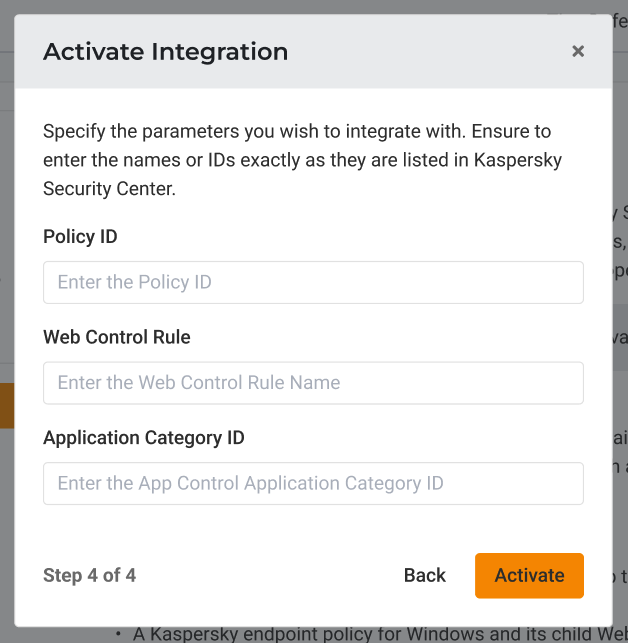
Task: Click the gray highlighted row behind dialog
Action: [x=620, y=338]
